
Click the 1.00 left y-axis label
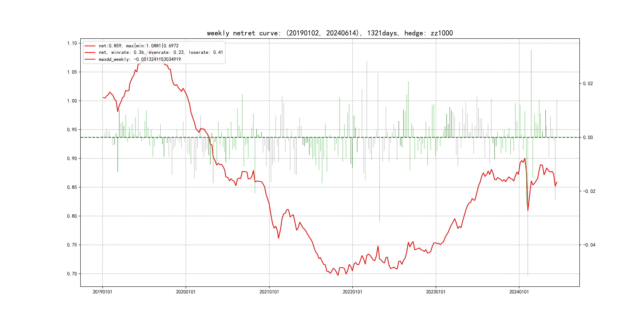coord(72,101)
